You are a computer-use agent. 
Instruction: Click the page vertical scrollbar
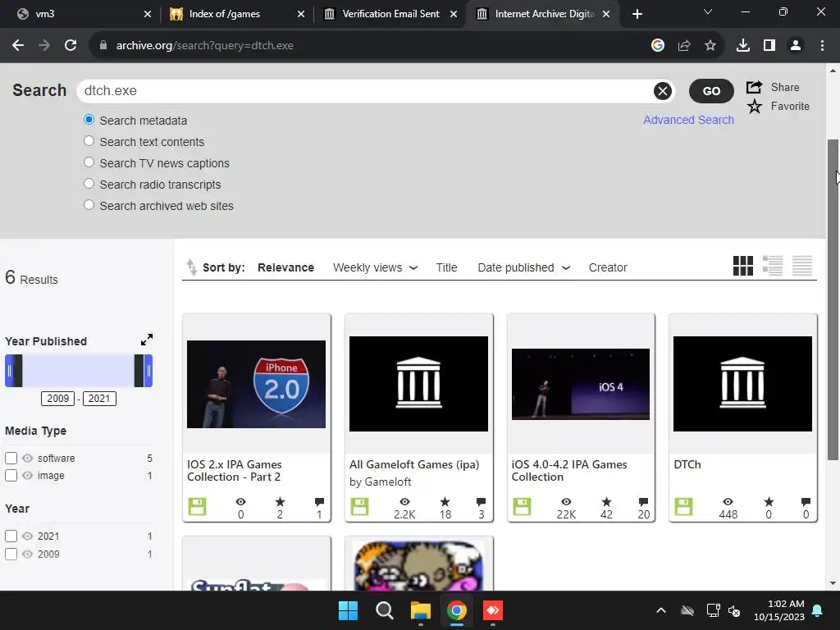(833, 300)
